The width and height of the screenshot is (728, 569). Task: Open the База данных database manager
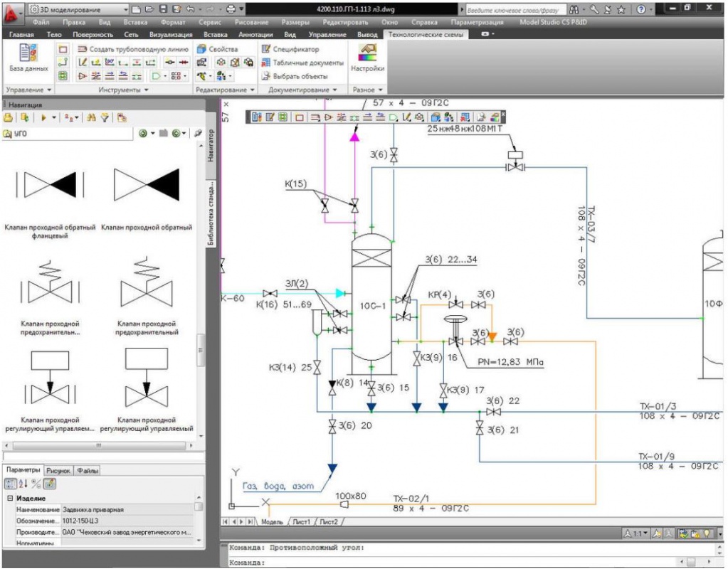28,58
